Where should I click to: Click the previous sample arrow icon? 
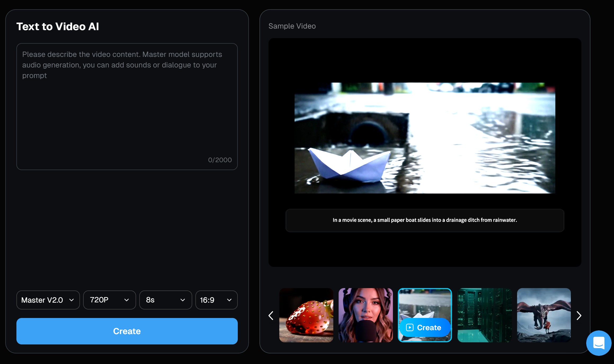pos(271,315)
